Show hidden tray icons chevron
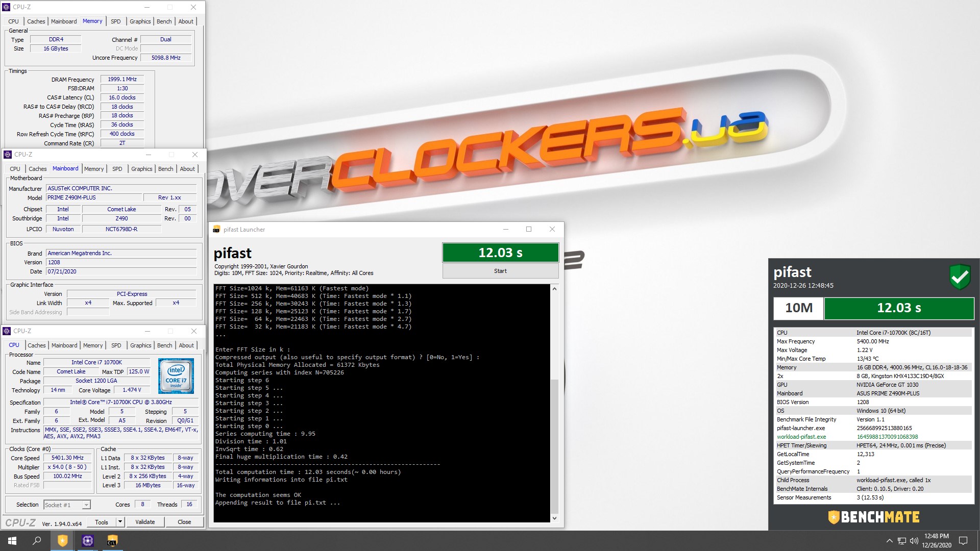 click(x=889, y=541)
